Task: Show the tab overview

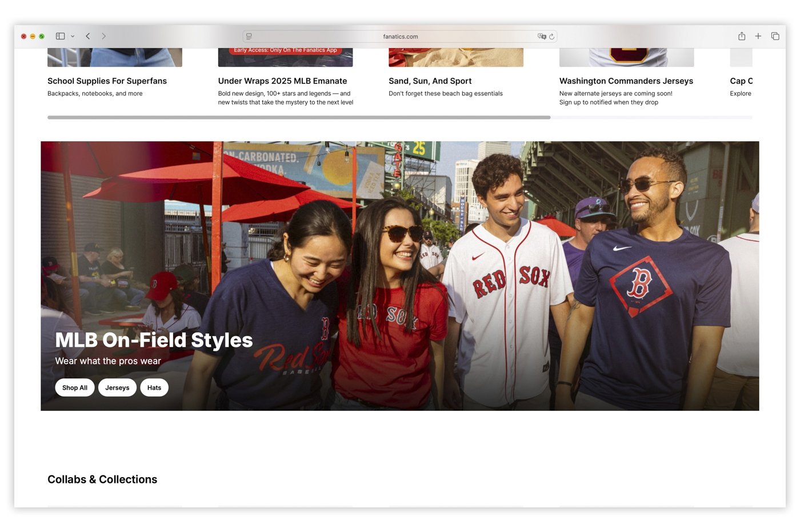Action: [x=775, y=36]
